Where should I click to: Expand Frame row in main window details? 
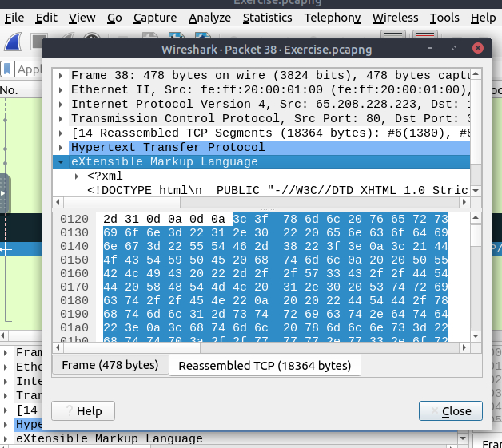coord(6,353)
